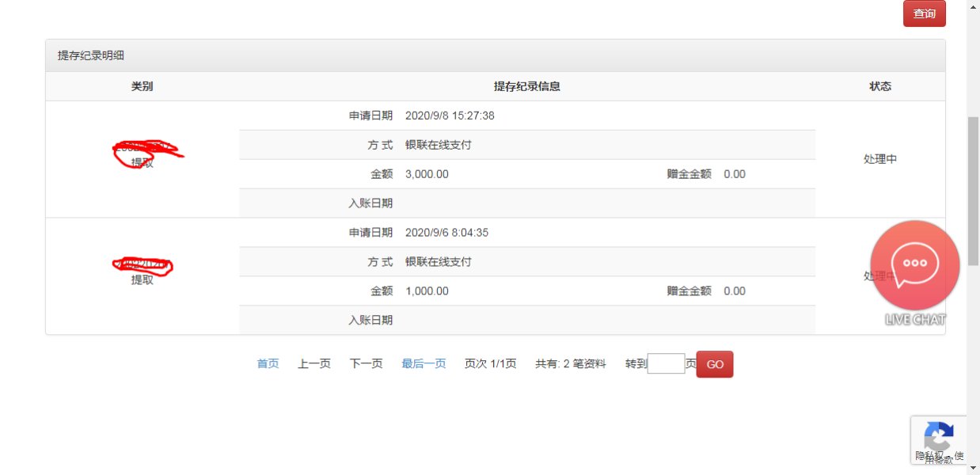Viewport: 980px width, 475px height.
Task: Click the 提存纪录信息 column header
Action: click(x=526, y=86)
